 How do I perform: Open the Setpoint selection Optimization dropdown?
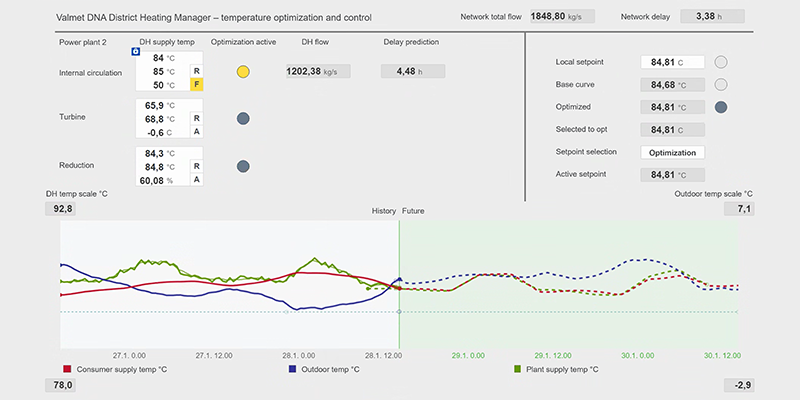tap(672, 152)
